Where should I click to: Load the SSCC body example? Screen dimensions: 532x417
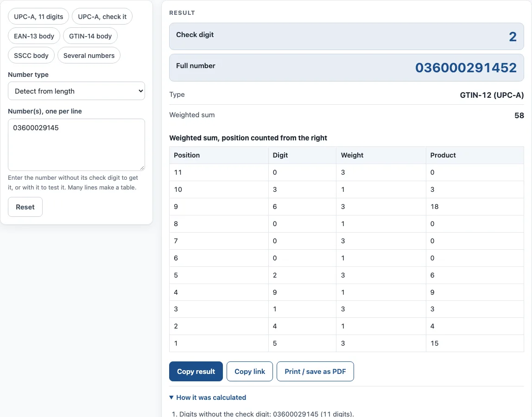[31, 55]
